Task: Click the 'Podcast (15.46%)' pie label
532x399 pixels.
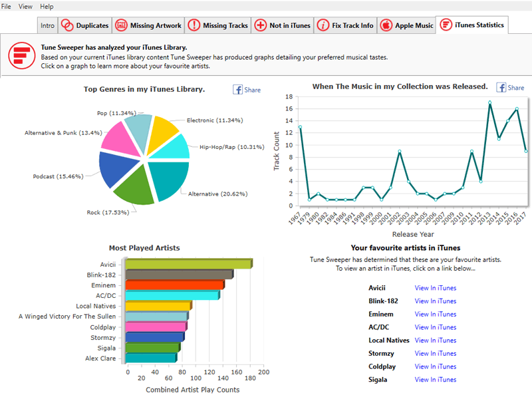Action: (58, 176)
